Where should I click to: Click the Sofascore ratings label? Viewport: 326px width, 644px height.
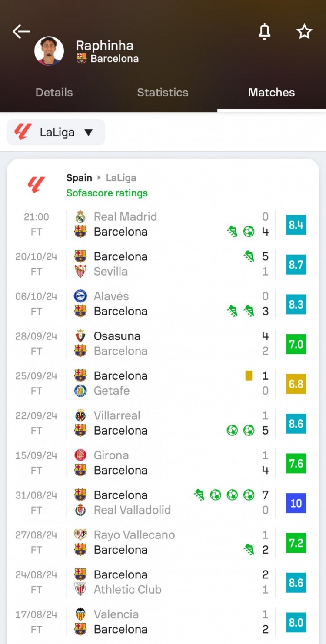(x=107, y=193)
